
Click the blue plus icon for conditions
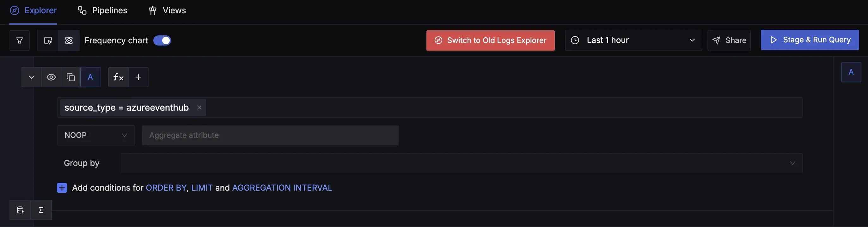pos(62,187)
